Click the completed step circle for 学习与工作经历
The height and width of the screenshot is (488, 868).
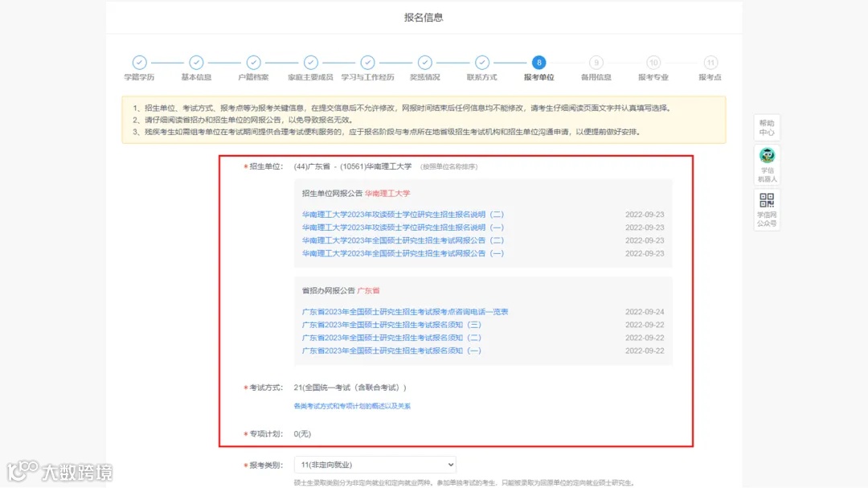tap(367, 63)
